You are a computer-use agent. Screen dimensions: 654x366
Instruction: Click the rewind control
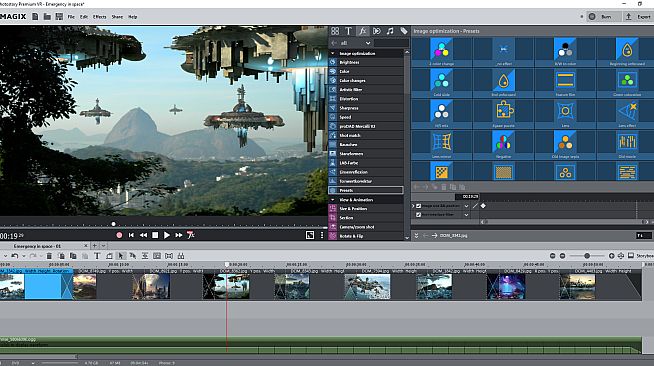pyautogui.click(x=143, y=235)
